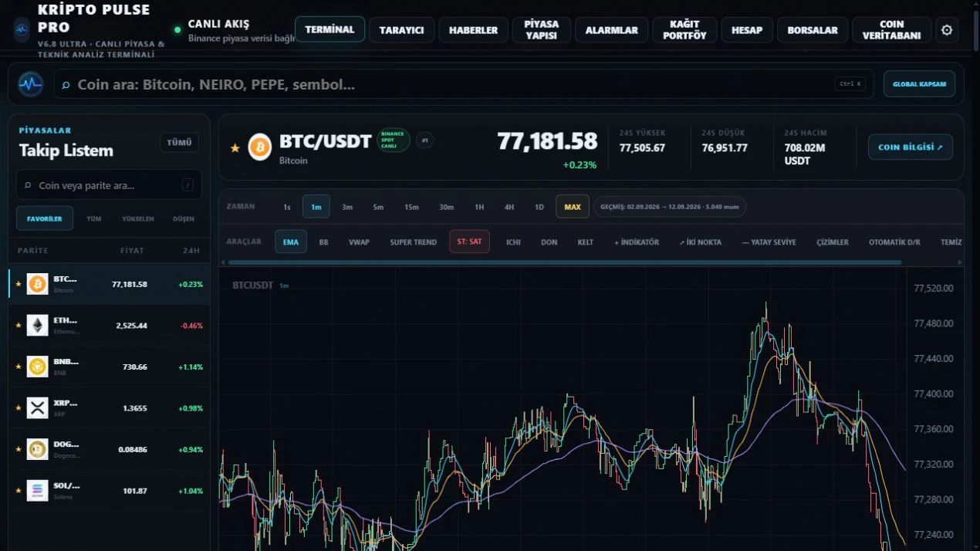Select the Yükselen filter
Viewport: 980px width, 551px height.
click(x=137, y=218)
